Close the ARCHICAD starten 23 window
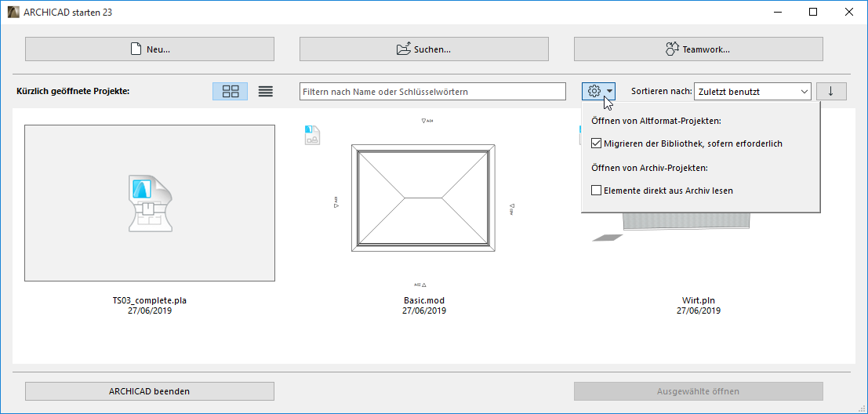Image resolution: width=868 pixels, height=414 pixels. [x=848, y=12]
